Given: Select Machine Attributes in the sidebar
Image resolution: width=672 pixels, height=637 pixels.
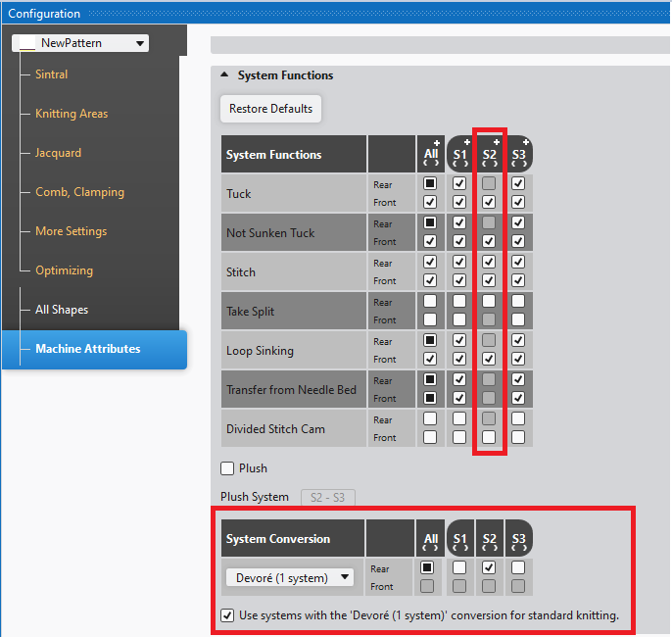Looking at the screenshot, I should pyautogui.click(x=88, y=349).
